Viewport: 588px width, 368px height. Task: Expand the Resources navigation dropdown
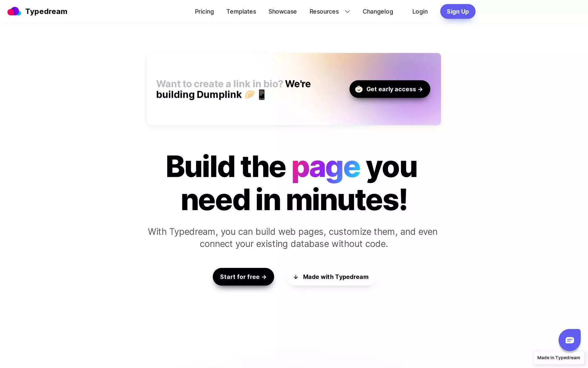click(330, 11)
